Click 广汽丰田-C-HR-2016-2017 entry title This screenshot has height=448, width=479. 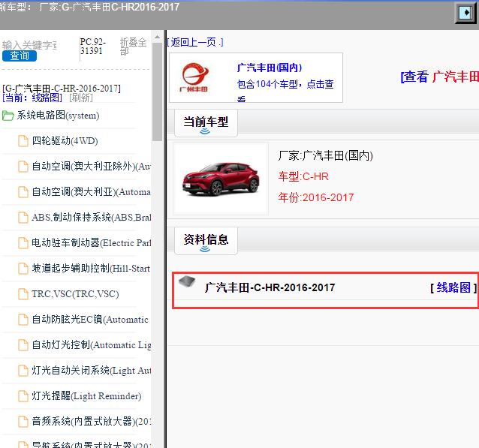tap(270, 287)
